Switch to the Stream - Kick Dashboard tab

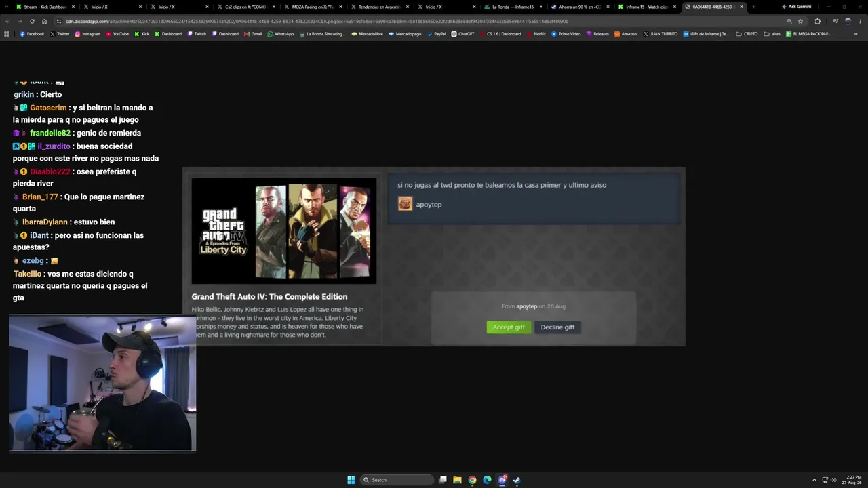click(x=45, y=7)
